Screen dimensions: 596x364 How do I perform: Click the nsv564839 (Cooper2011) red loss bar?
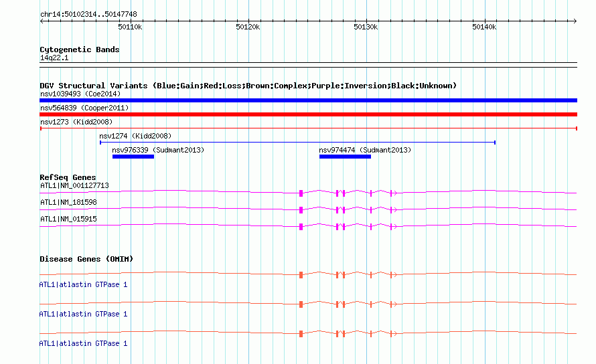[308, 114]
